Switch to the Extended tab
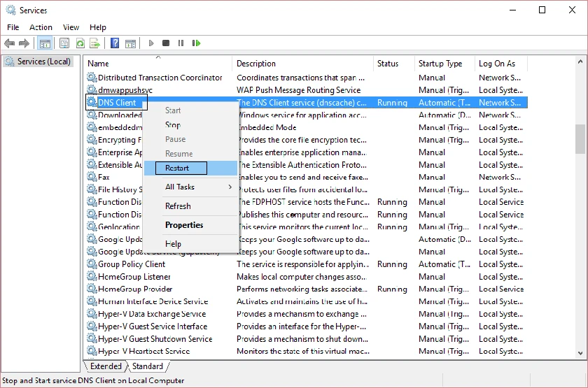Viewport: 588px width, 388px height. tap(106, 366)
